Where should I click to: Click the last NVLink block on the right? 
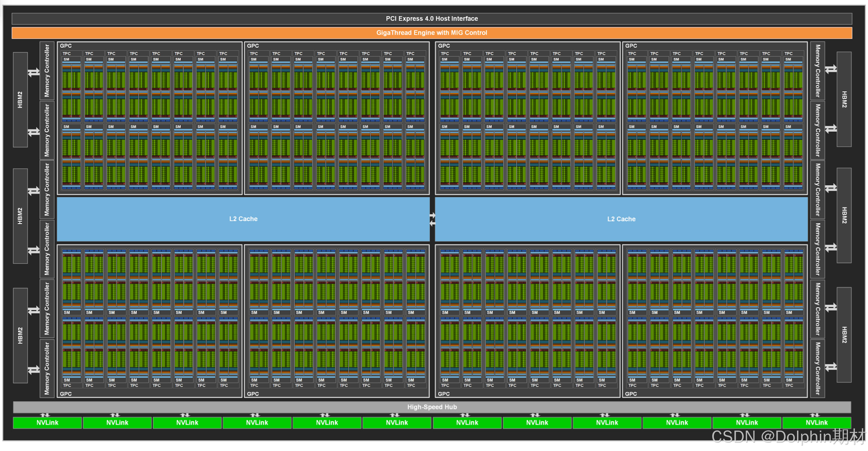tap(816, 423)
